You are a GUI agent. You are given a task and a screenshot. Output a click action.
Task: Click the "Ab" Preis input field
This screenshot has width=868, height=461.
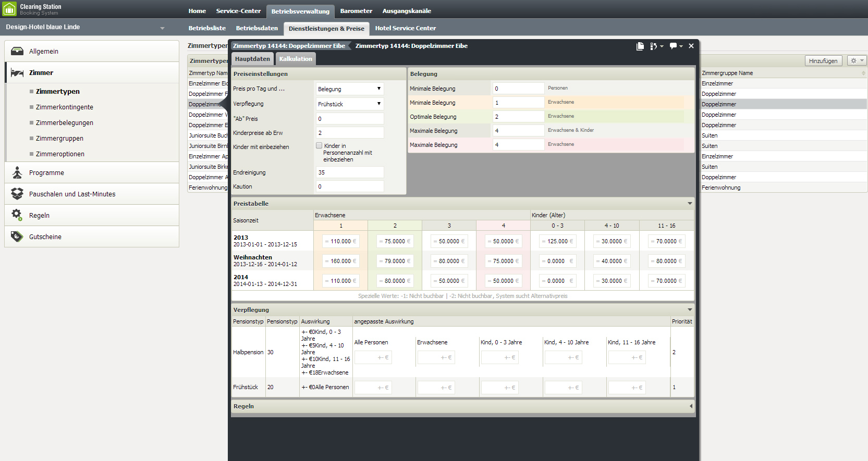(350, 119)
